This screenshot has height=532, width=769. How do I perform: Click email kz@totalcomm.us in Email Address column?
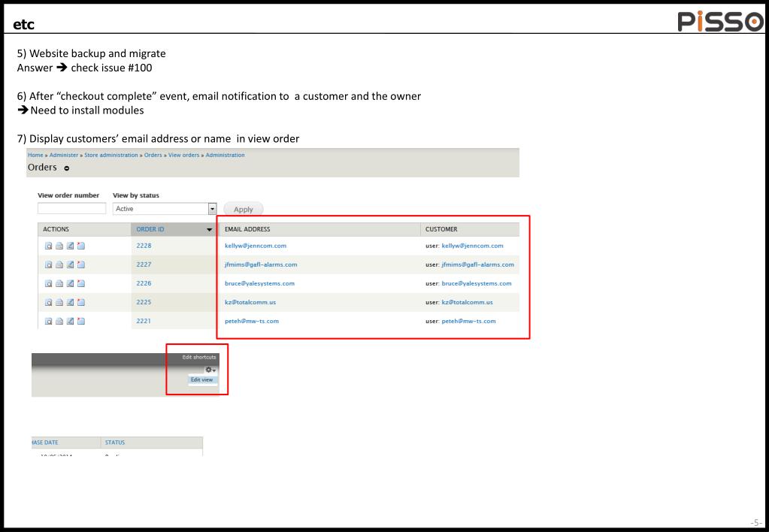pyautogui.click(x=250, y=303)
